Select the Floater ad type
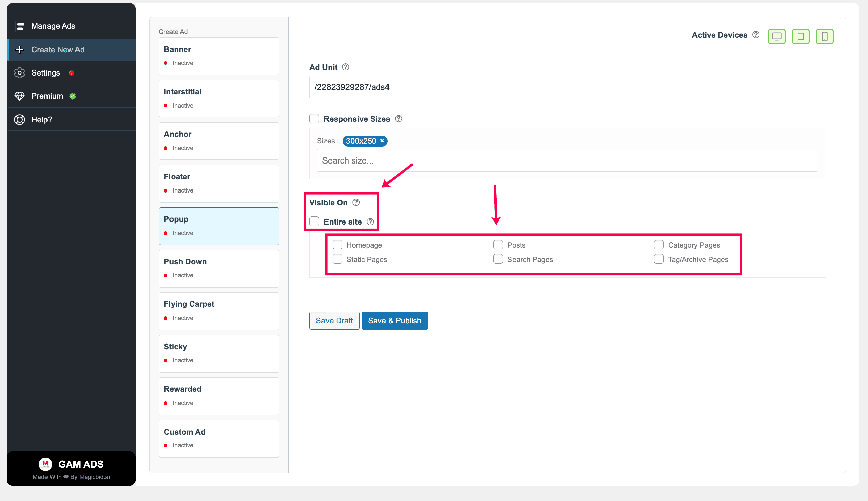Image resolution: width=868 pixels, height=501 pixels. (x=219, y=183)
